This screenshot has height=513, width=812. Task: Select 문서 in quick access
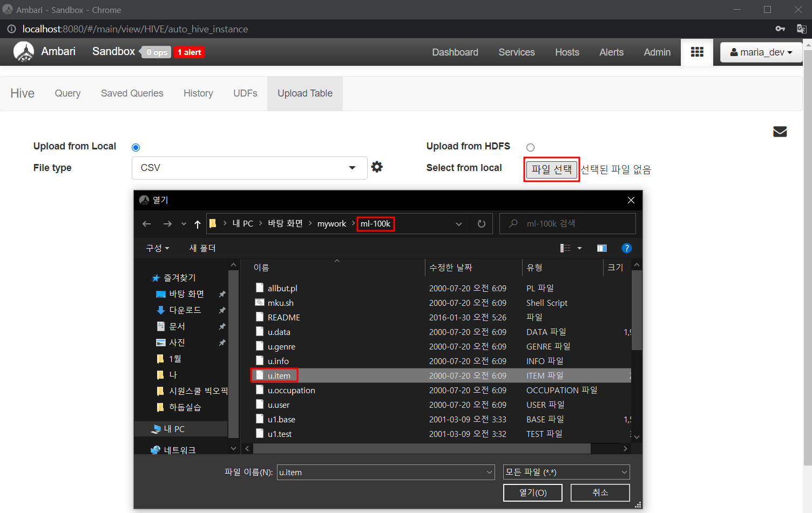(177, 326)
